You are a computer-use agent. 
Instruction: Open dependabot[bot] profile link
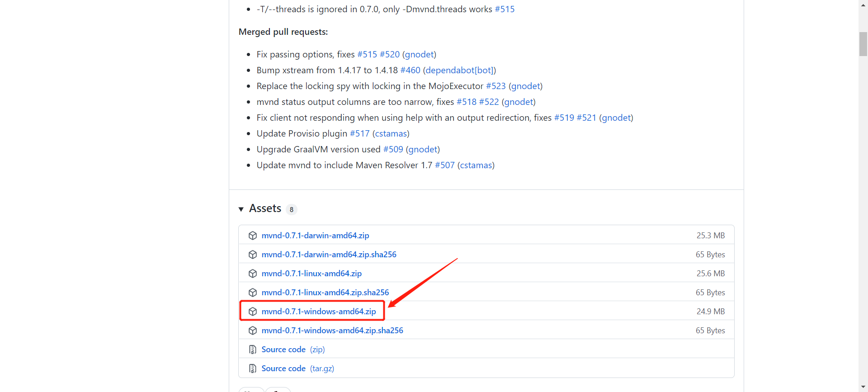[459, 70]
